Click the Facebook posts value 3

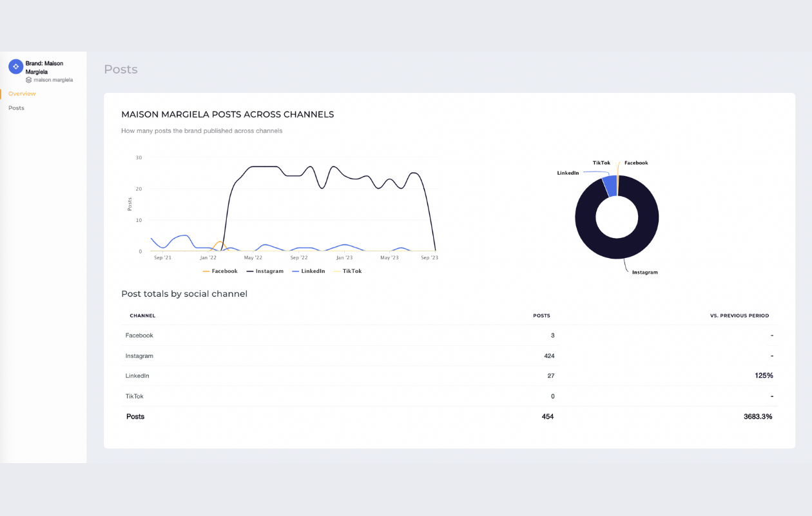[x=553, y=335]
